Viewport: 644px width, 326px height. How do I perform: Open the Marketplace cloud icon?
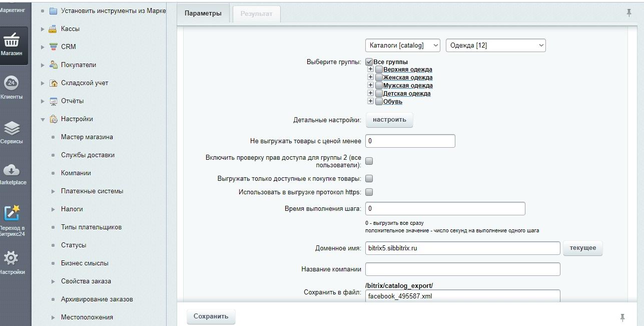tap(11, 170)
